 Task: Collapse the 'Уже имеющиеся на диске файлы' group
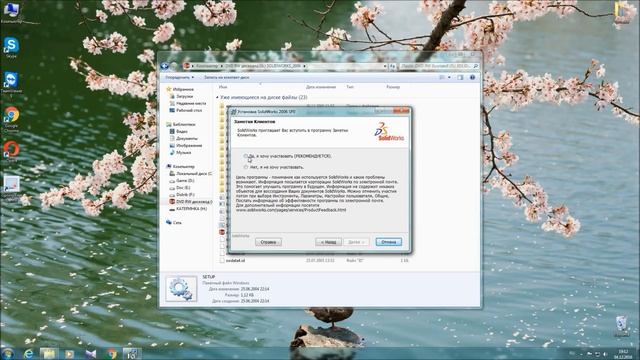point(217,98)
